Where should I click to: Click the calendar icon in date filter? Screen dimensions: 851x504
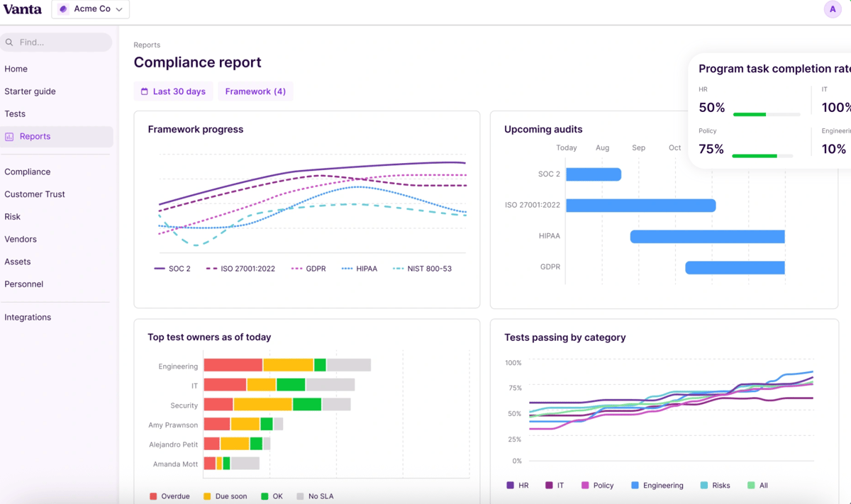tap(145, 91)
